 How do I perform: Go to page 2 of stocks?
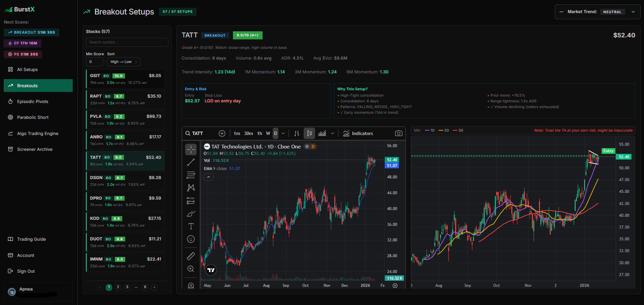pyautogui.click(x=118, y=287)
